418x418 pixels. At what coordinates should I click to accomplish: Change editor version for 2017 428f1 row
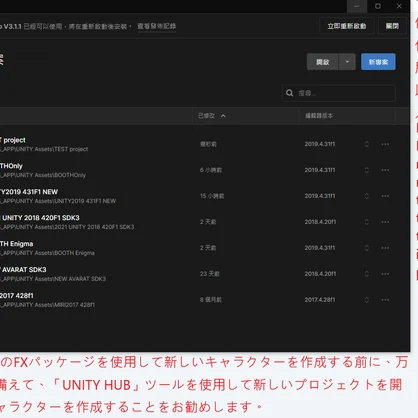click(367, 300)
